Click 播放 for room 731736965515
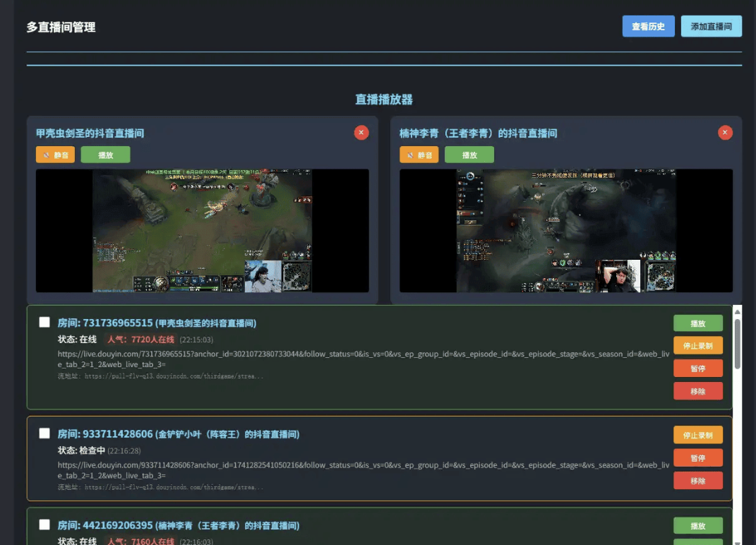The height and width of the screenshot is (545, 756). (697, 323)
